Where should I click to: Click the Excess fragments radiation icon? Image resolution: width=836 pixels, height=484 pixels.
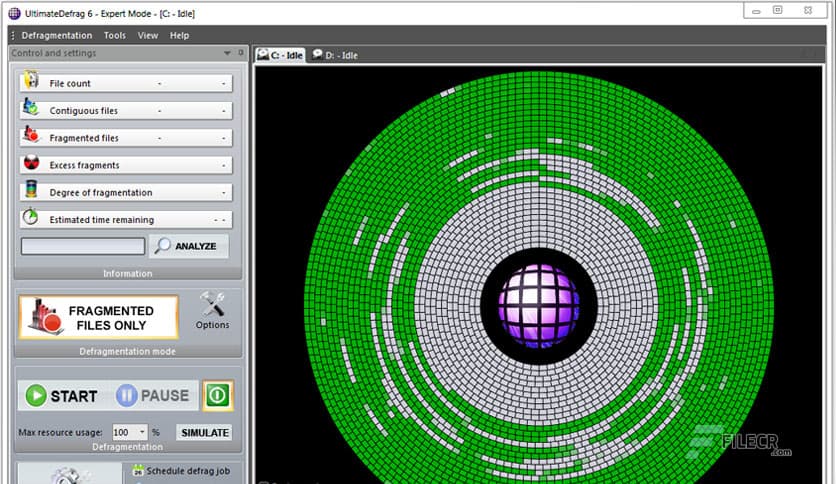click(x=31, y=162)
